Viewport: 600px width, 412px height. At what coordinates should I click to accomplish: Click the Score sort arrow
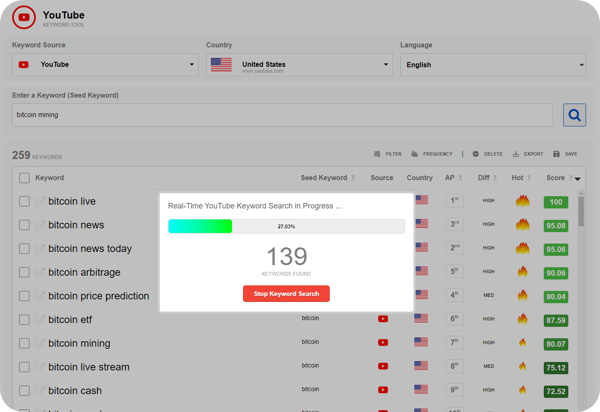(578, 179)
